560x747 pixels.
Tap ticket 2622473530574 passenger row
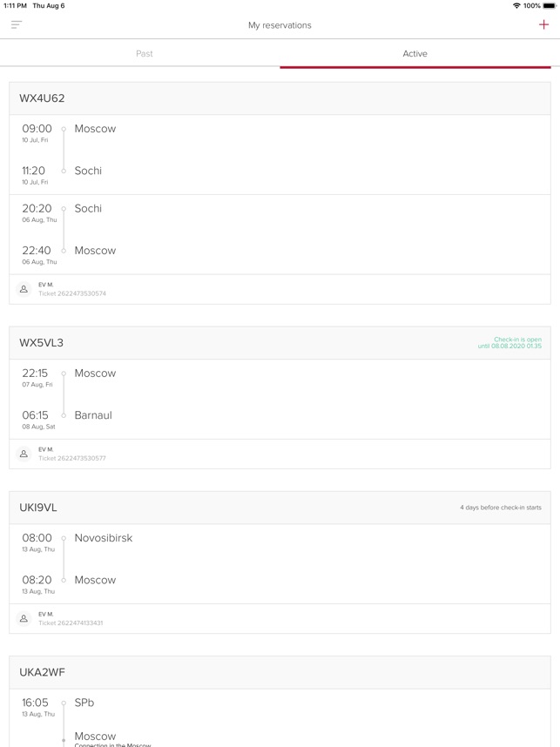(280, 289)
